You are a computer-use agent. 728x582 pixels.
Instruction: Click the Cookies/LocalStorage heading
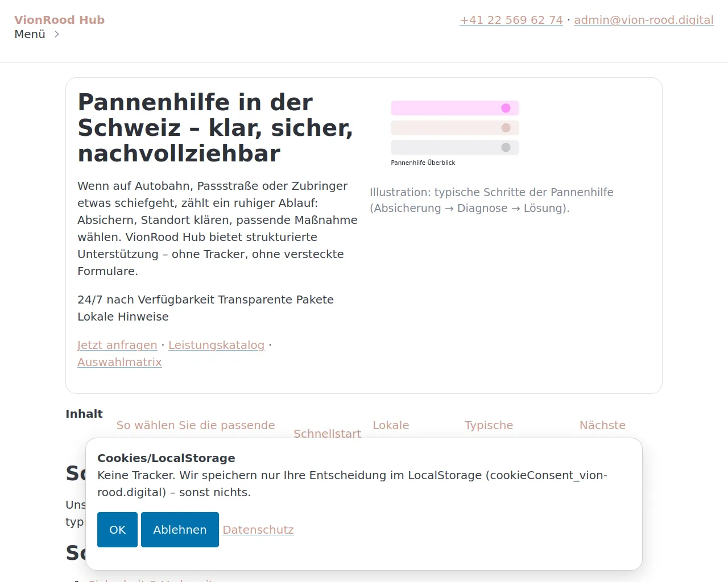point(166,458)
